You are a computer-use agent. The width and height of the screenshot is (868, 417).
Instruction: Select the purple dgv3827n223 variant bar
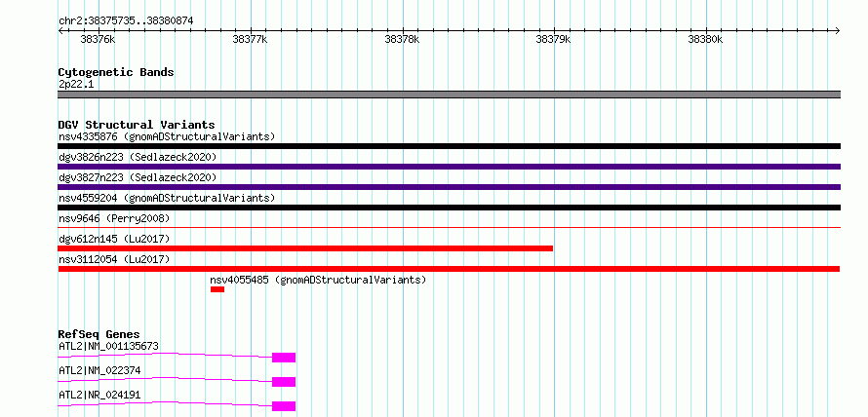(x=449, y=187)
